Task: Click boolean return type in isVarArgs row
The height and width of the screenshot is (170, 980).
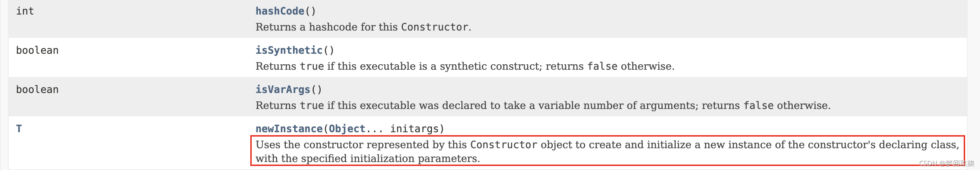Action: [37, 90]
